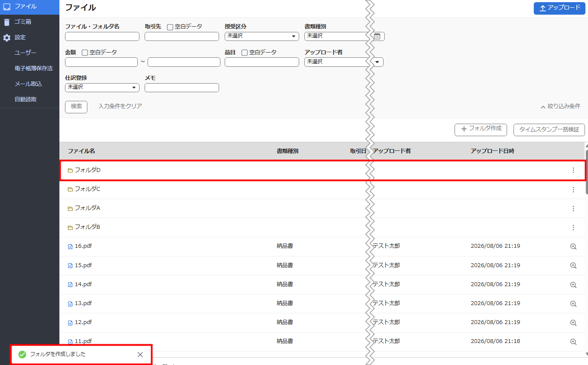This screenshot has width=588, height=365.
Task: Focus the 金額 minimum amount field
Action: pos(101,62)
